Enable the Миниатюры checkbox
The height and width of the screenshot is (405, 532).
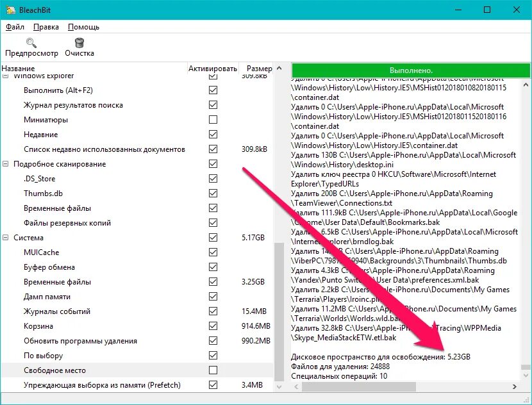pyautogui.click(x=213, y=120)
